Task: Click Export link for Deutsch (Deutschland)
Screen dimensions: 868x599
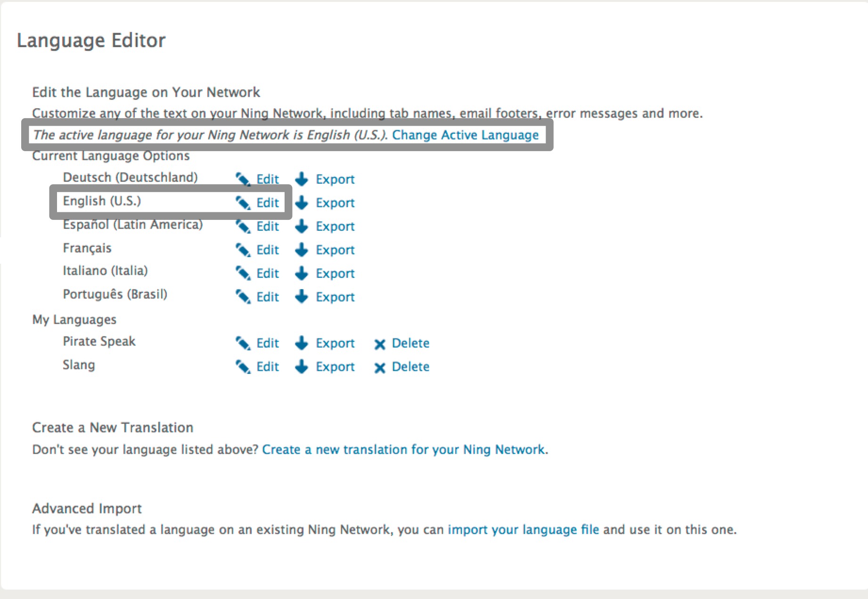Action: (x=335, y=179)
